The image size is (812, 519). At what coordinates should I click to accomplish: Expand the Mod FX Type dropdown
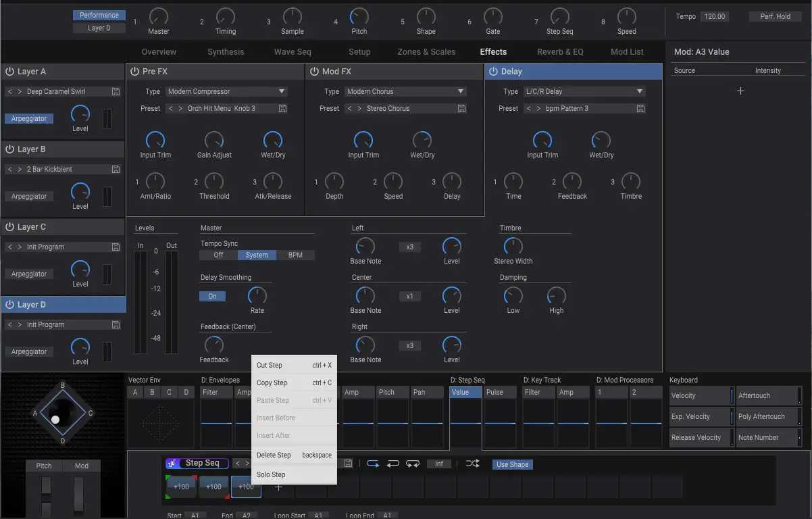tap(405, 92)
